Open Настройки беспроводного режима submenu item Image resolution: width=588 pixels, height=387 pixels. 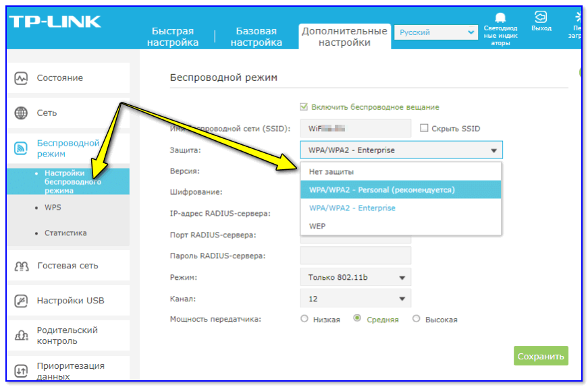click(x=68, y=181)
